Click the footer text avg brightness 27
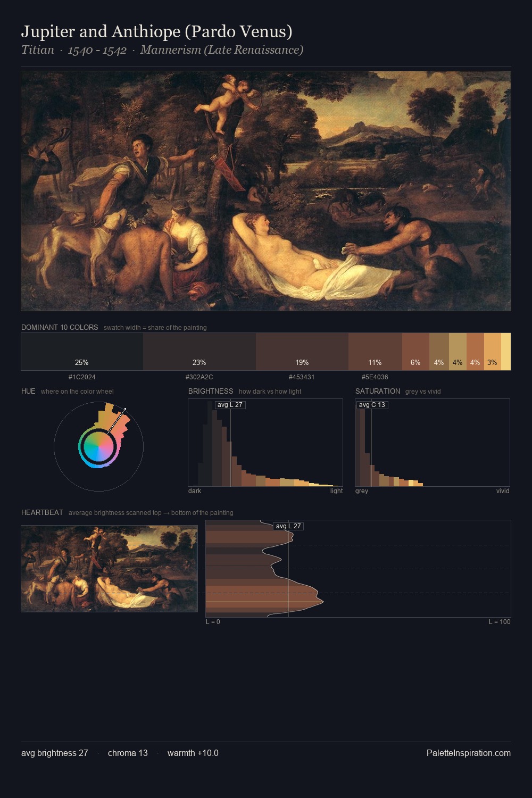Viewport: 532px width, 798px height. point(55,753)
